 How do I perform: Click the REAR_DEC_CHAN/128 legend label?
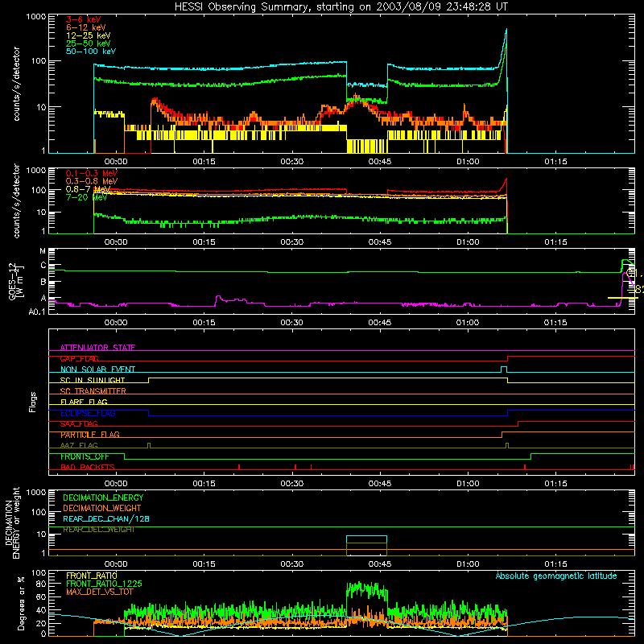106,518
